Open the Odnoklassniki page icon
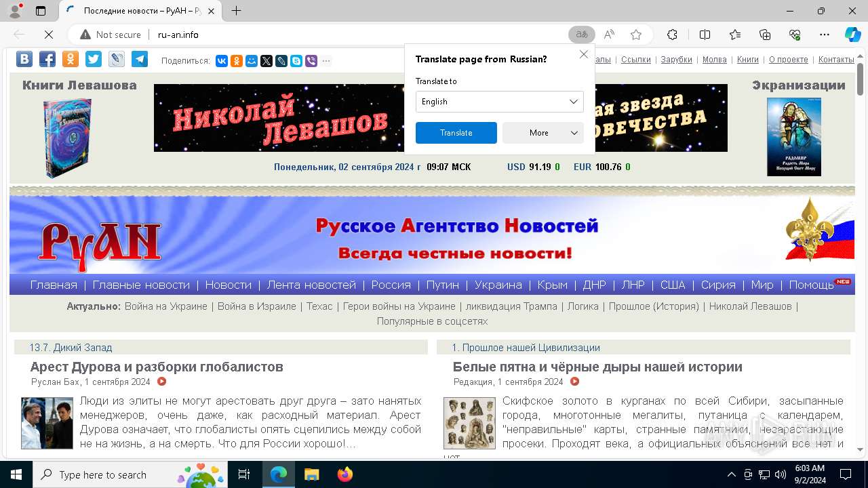 [x=71, y=59]
